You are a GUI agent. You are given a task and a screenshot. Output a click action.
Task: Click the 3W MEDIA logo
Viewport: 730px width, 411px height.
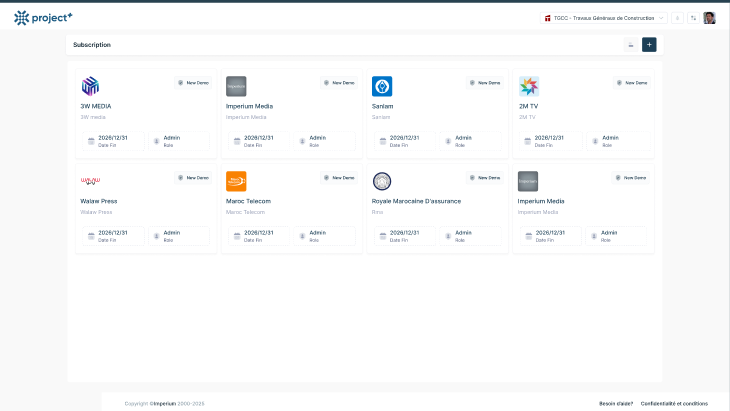point(90,86)
